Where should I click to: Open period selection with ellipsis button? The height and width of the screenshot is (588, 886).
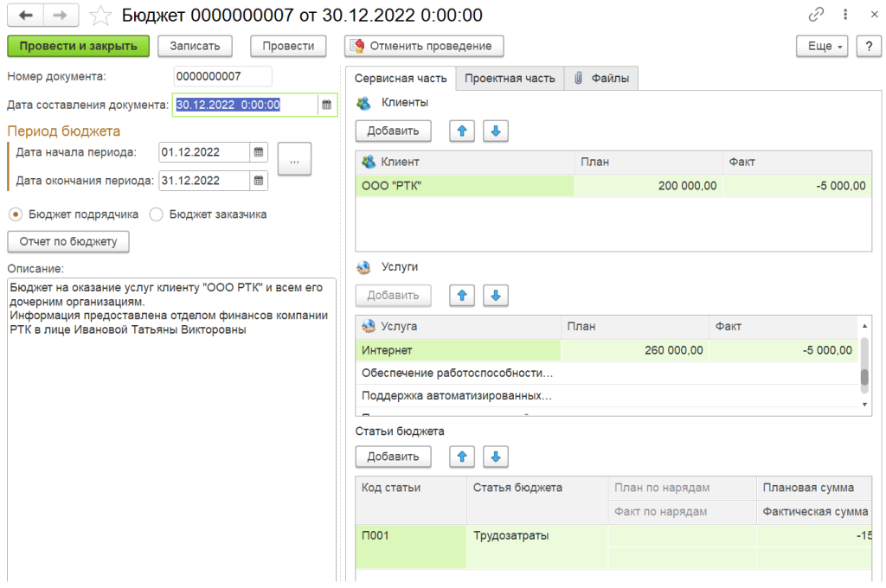pyautogui.click(x=294, y=160)
